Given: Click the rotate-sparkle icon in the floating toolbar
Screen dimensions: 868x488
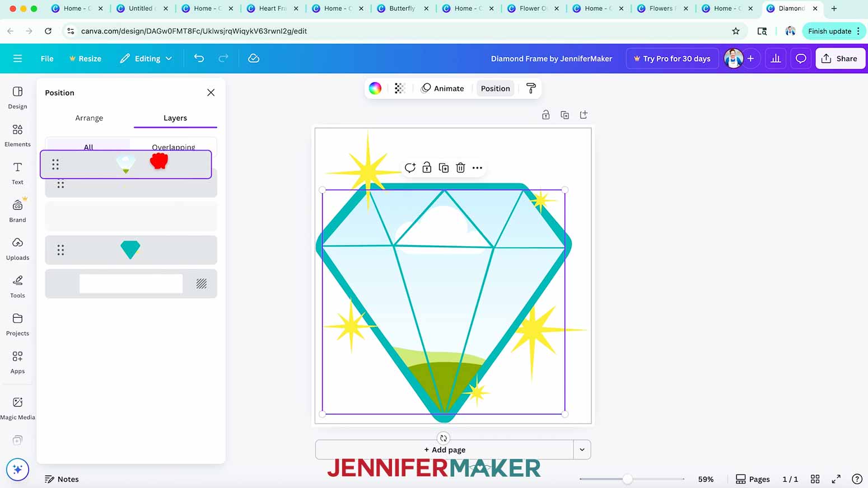Looking at the screenshot, I should (410, 168).
